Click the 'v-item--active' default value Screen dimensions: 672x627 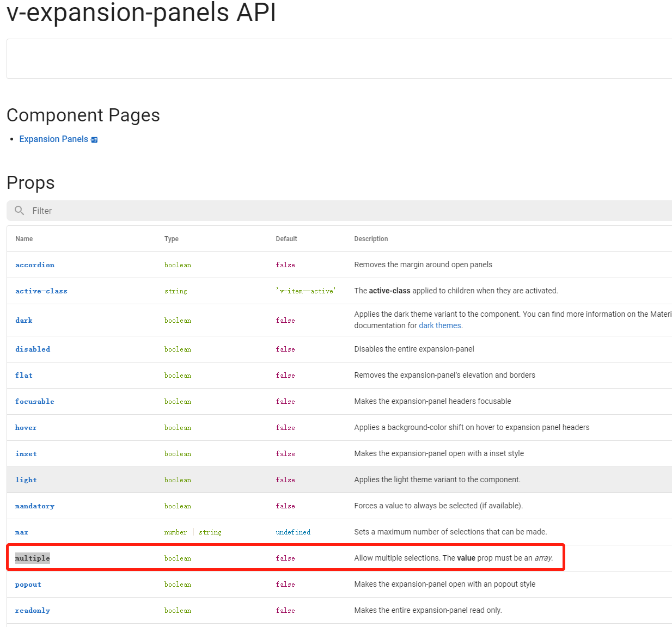[x=306, y=291]
